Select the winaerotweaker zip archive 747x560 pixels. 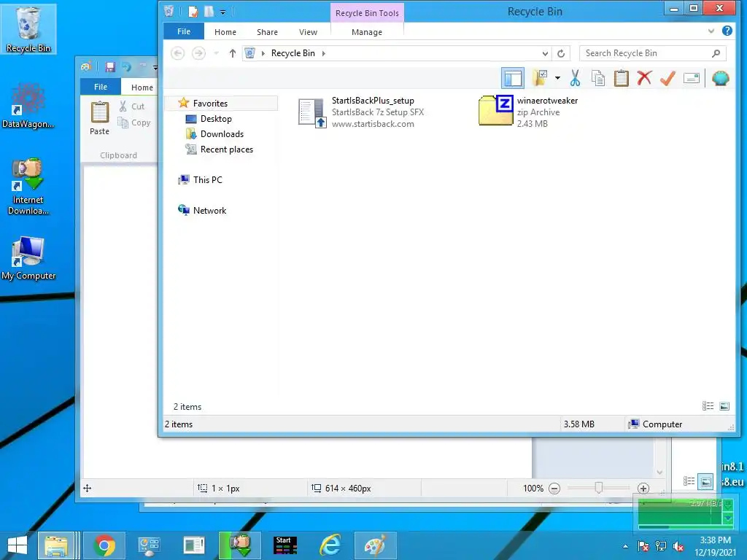(528, 112)
